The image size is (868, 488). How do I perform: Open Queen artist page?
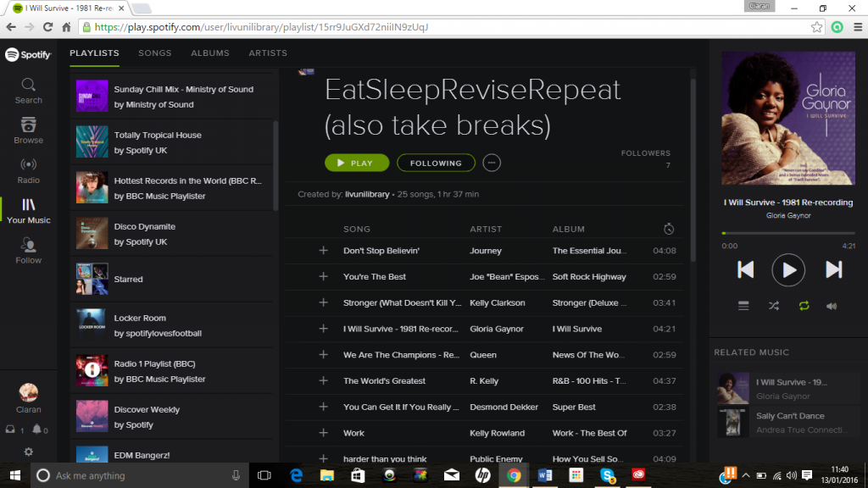(x=483, y=355)
